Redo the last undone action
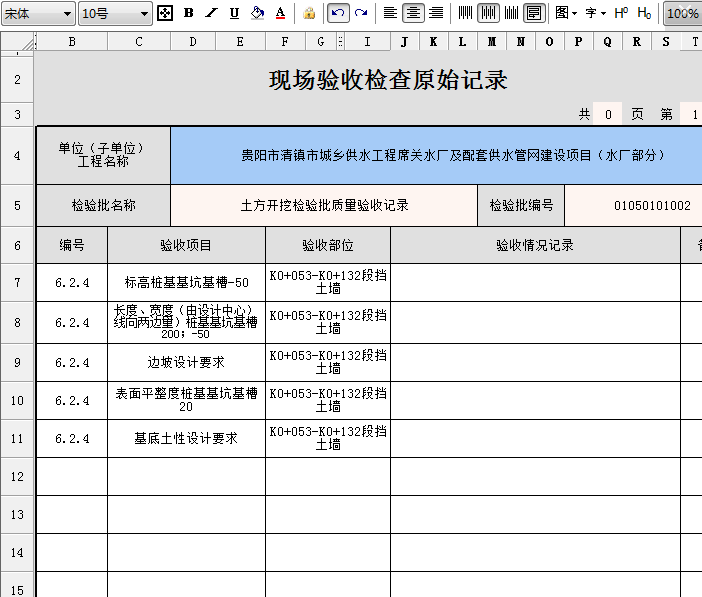 pyautogui.click(x=361, y=13)
